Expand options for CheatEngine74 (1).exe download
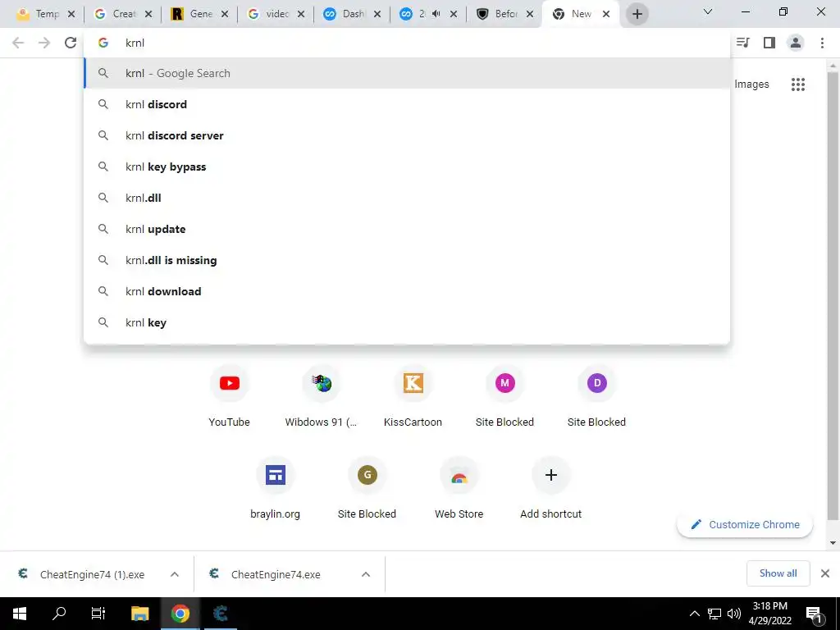 tap(174, 574)
